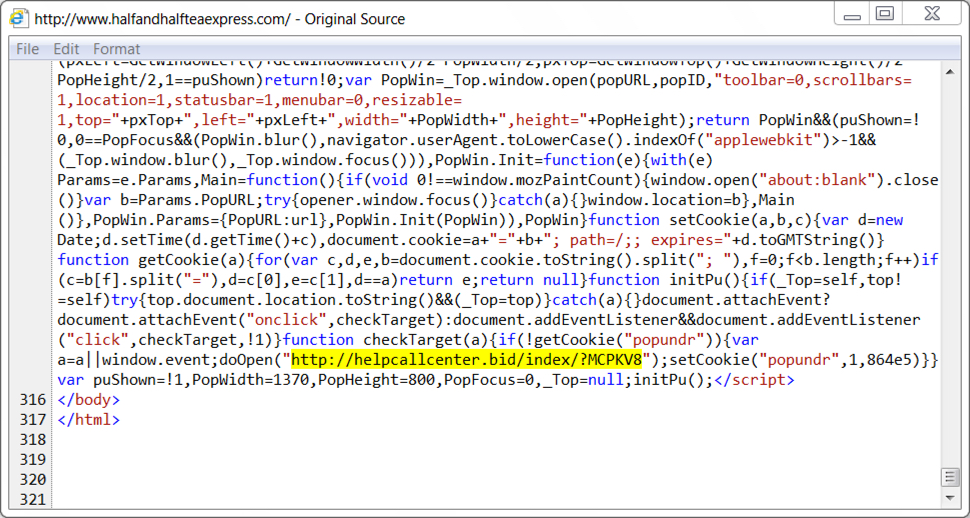The height and width of the screenshot is (518, 970).
Task: Click the Internet Explorer page icon in title bar
Action: [19, 18]
